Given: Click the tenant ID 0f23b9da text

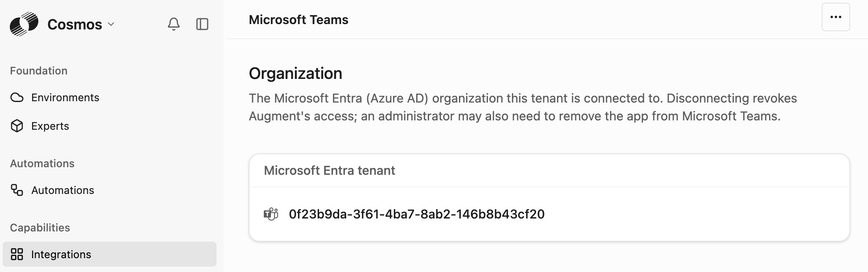Looking at the screenshot, I should tap(417, 214).
